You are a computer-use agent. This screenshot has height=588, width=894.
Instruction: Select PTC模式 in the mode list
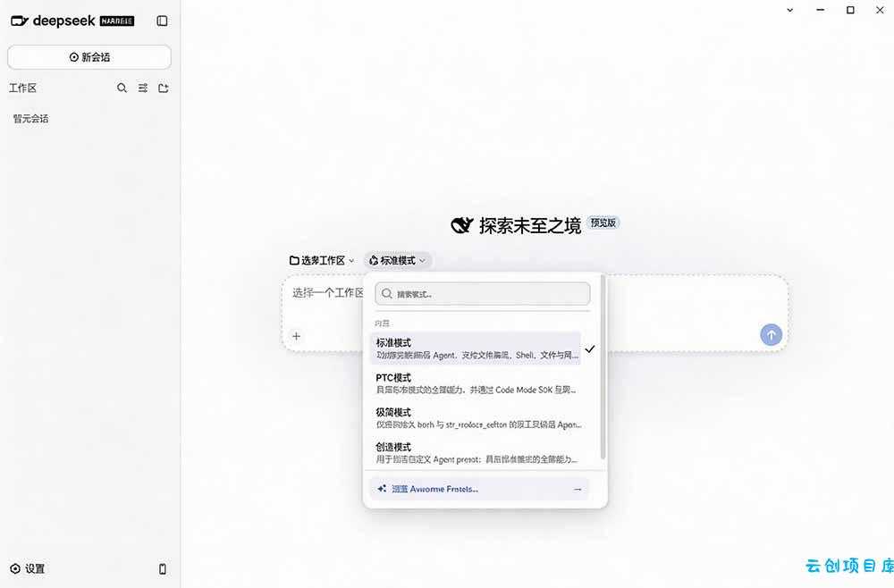click(476, 383)
